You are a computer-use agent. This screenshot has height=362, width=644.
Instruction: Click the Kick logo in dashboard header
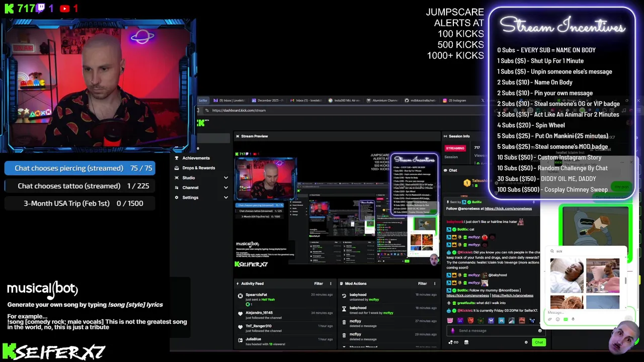(x=201, y=123)
